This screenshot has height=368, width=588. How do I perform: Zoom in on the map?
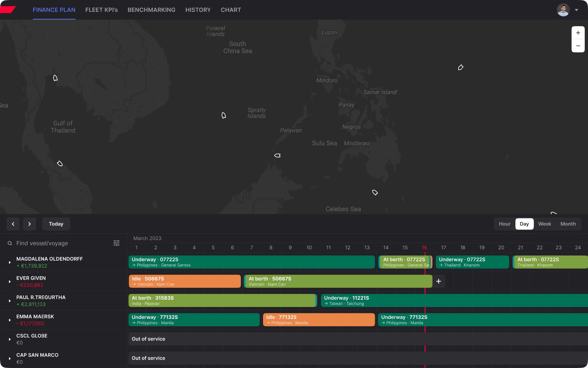[x=578, y=32]
